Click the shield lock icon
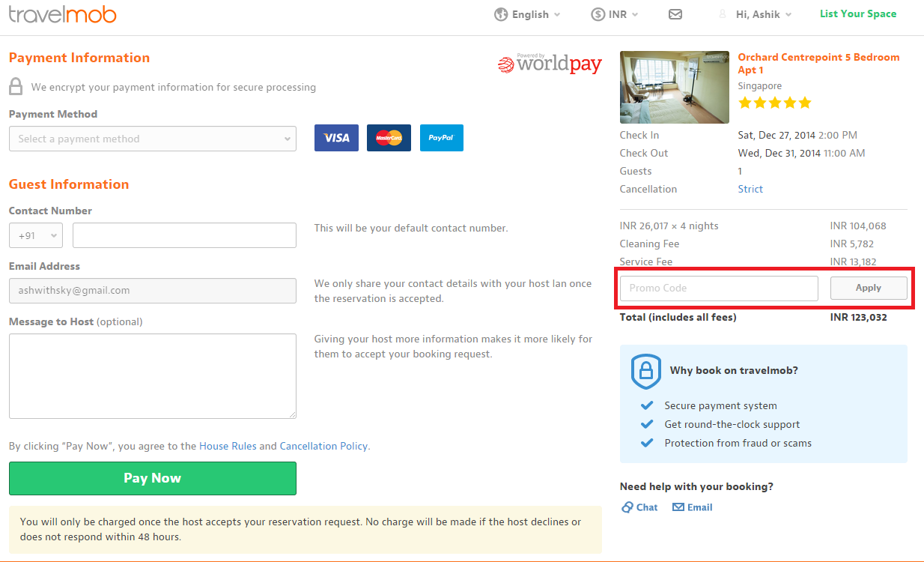Screen dimensions: 924x562 [645, 372]
